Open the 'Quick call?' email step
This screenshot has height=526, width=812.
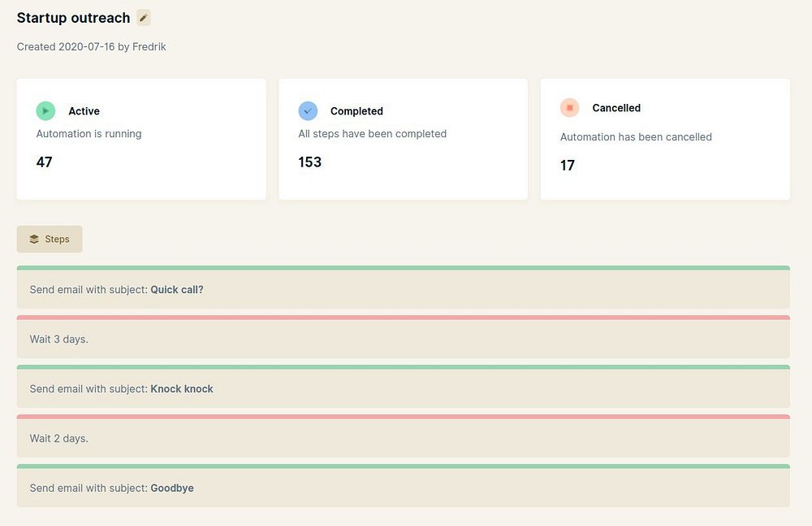tap(403, 290)
